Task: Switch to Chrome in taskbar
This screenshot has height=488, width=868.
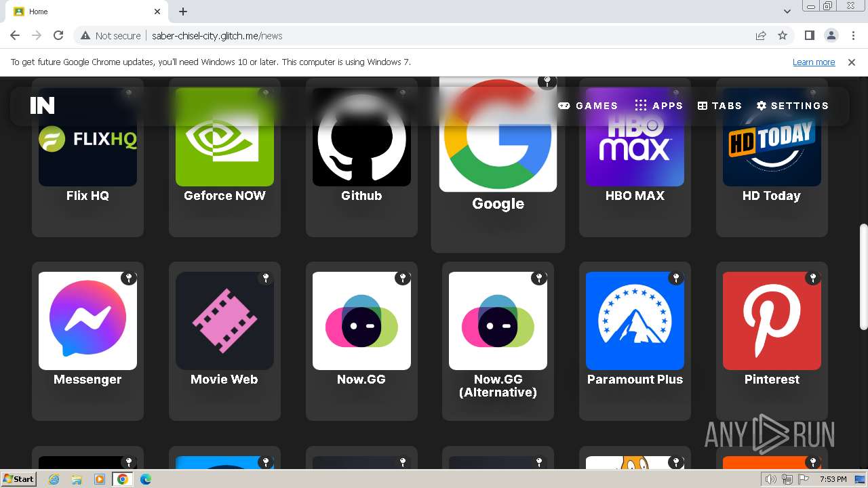Action: click(x=123, y=479)
